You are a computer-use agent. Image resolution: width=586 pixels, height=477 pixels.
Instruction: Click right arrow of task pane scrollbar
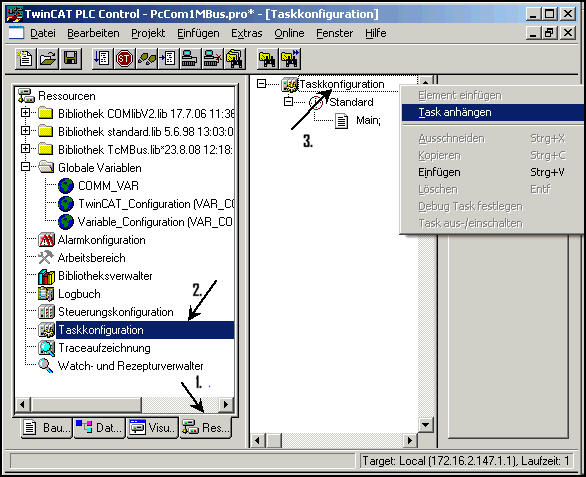pyautogui.click(x=410, y=441)
